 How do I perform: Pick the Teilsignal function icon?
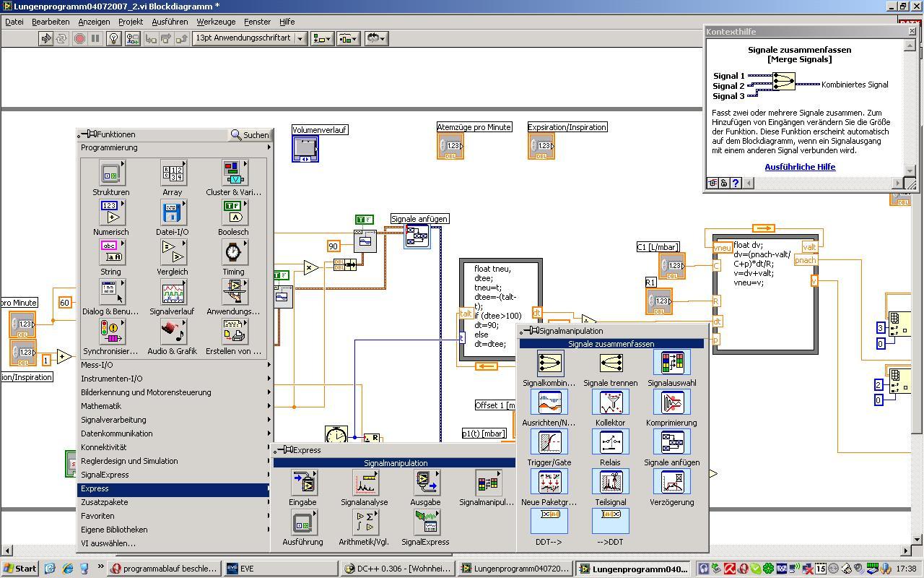611,483
